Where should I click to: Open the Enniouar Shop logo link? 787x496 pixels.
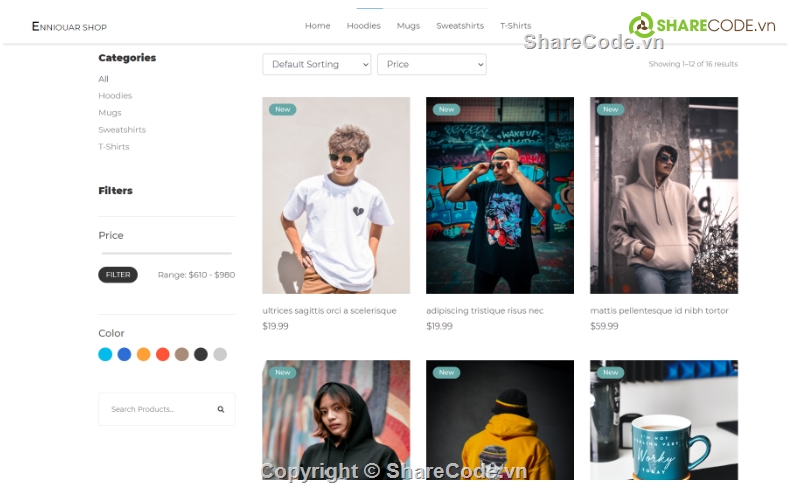[x=69, y=27]
